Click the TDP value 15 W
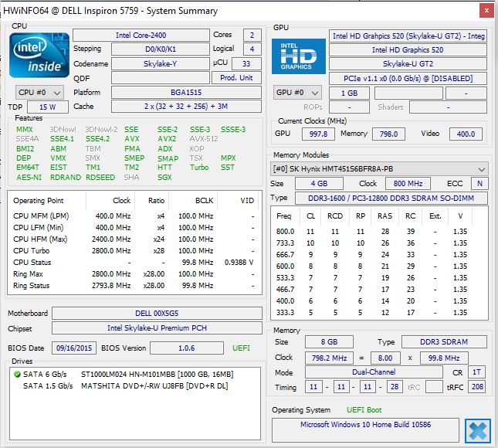This screenshot has height=448, width=498. point(48,107)
